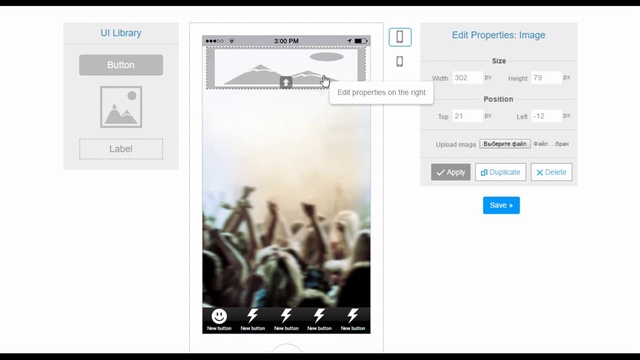The image size is (640, 360).
Task: Tap the last lightning bolt tab button
Action: [353, 320]
